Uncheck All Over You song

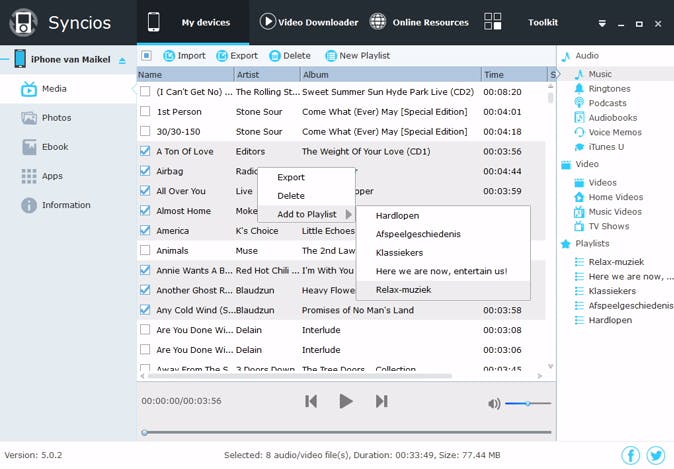point(145,190)
